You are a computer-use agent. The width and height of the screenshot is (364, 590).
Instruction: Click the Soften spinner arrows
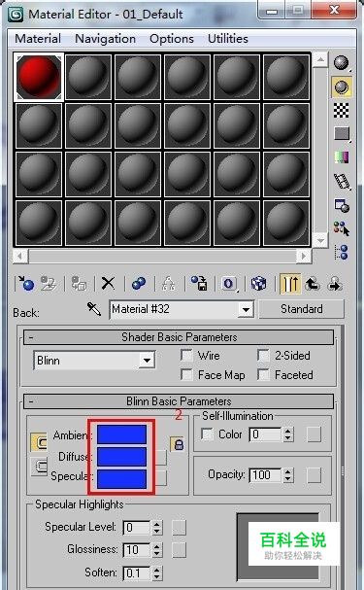(157, 573)
